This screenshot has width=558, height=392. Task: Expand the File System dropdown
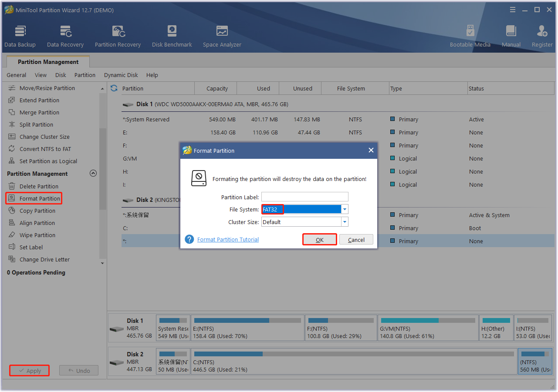345,210
